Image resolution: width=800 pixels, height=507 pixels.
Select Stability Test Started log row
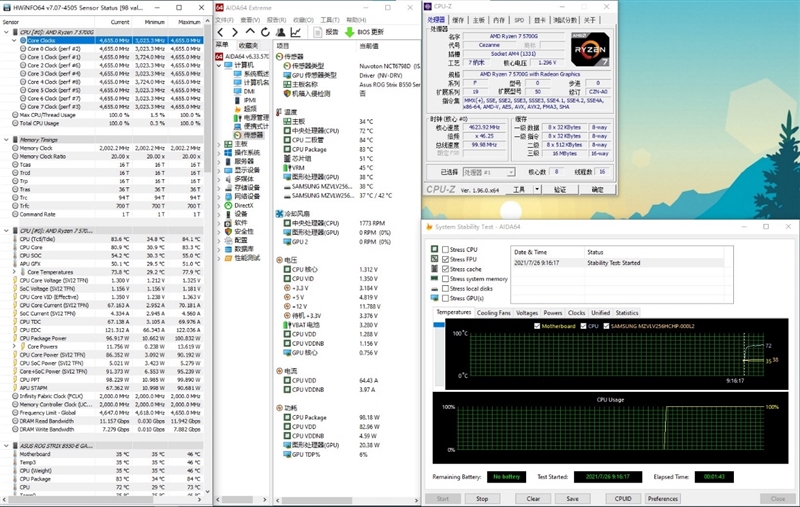coord(617,263)
